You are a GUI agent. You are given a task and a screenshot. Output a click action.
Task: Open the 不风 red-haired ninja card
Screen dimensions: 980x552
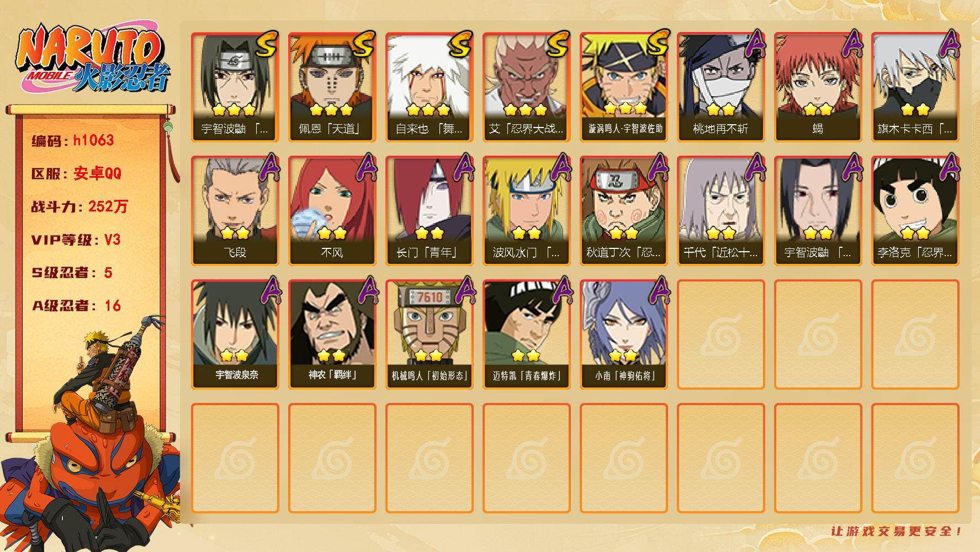[x=332, y=211]
